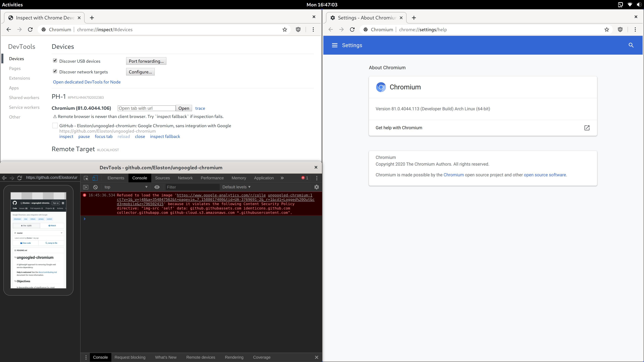The image size is (644, 362).
Task: Open the What's New drawer tab
Action: coord(166,357)
